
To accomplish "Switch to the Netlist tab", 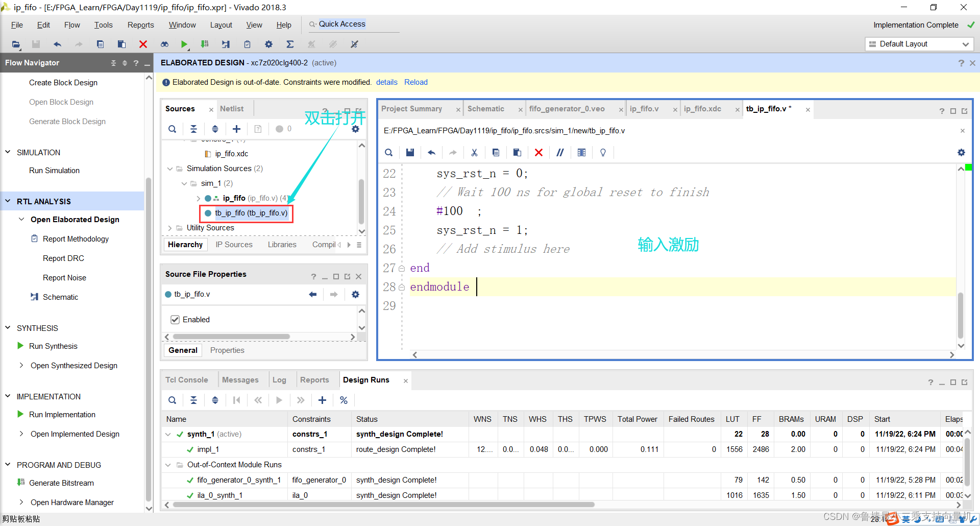I will point(232,109).
